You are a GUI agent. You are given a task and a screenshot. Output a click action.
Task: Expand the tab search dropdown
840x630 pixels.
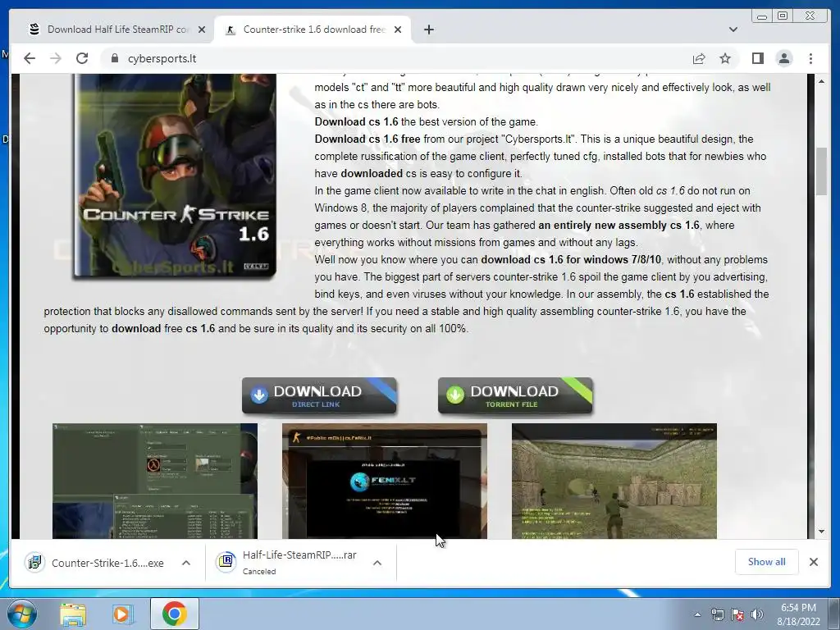(x=733, y=30)
